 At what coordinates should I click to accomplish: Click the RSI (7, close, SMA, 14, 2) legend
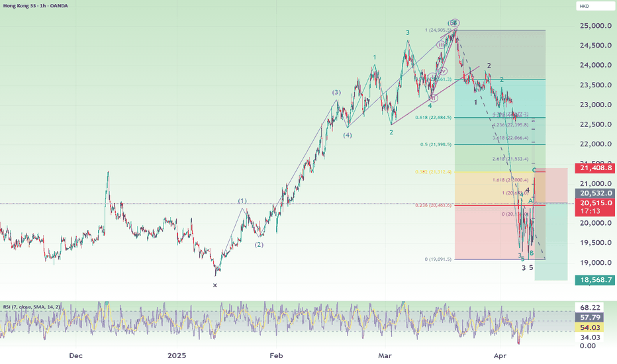[x=32, y=307]
